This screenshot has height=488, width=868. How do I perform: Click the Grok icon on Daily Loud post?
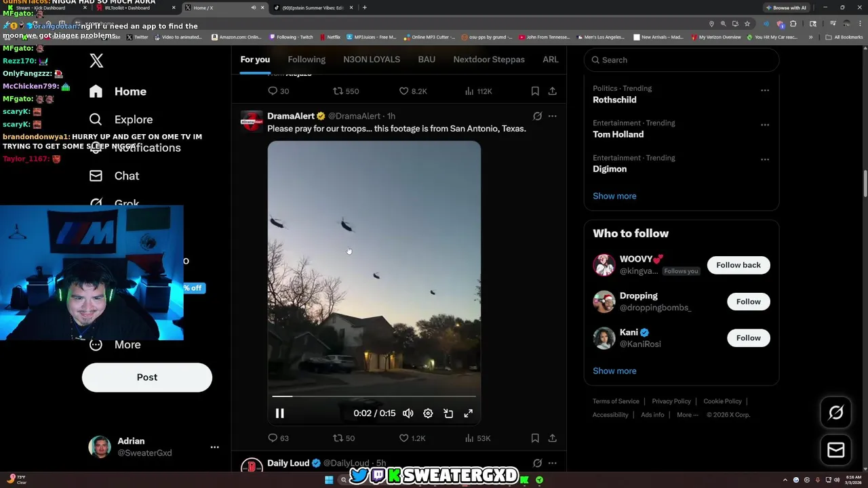click(537, 463)
